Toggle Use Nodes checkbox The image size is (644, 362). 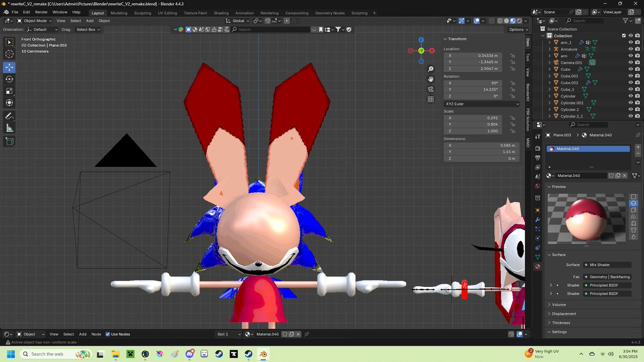(x=107, y=334)
